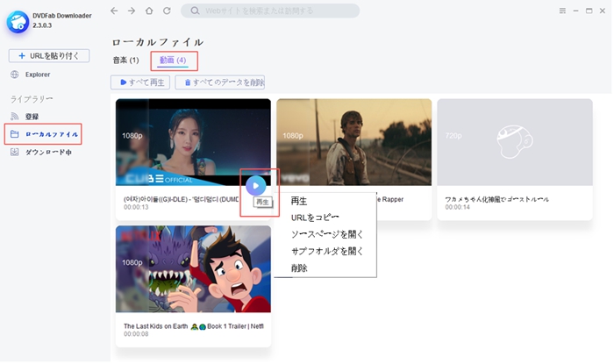Click the round play button on the (G)I-DLE video card
This screenshot has height=364, width=614.
(x=256, y=186)
